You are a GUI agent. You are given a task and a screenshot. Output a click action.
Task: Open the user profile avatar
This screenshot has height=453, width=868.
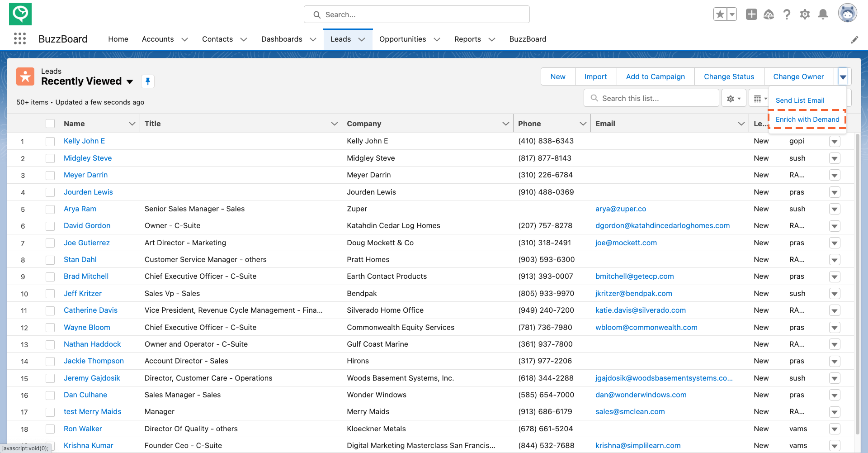(x=848, y=13)
